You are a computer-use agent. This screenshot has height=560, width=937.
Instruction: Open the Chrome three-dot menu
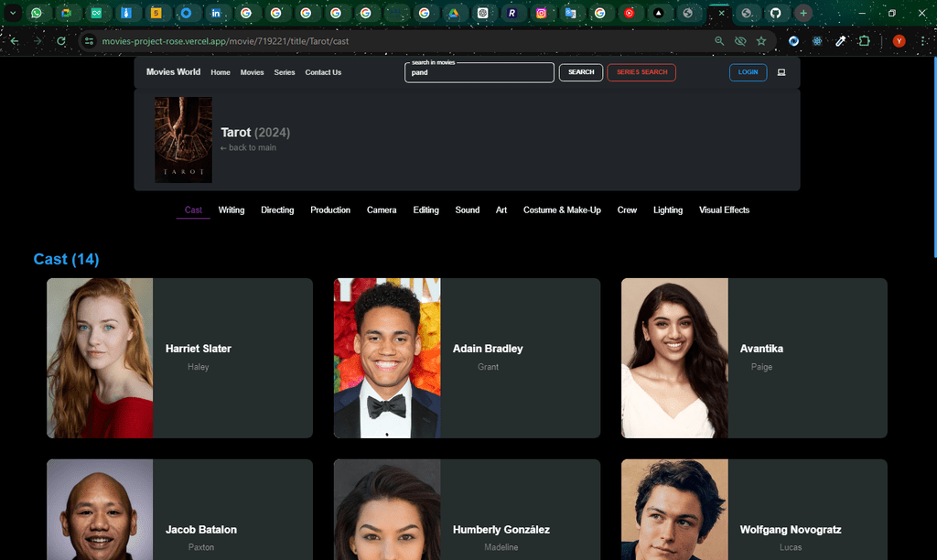[x=922, y=41]
